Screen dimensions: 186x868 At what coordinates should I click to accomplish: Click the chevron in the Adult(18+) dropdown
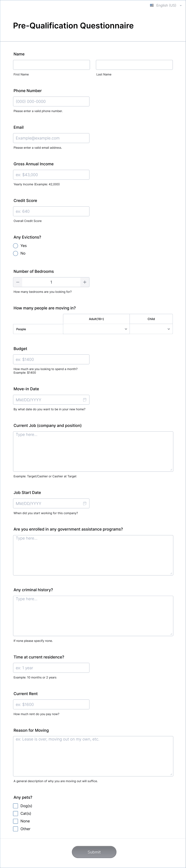(x=125, y=329)
